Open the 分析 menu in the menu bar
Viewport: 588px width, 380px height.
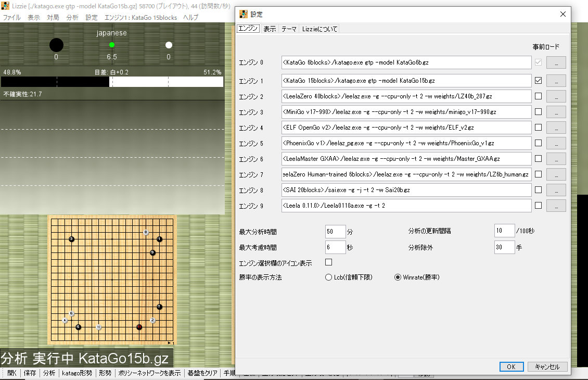(x=72, y=17)
